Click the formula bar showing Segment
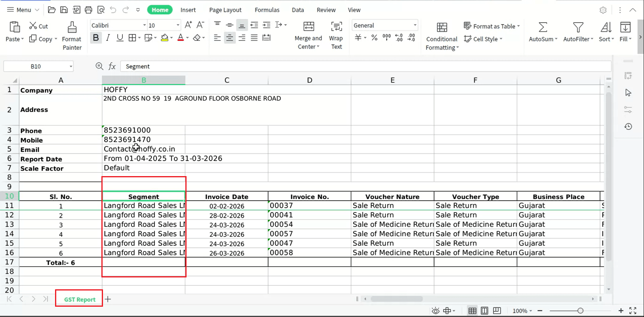The image size is (644, 317). point(366,66)
